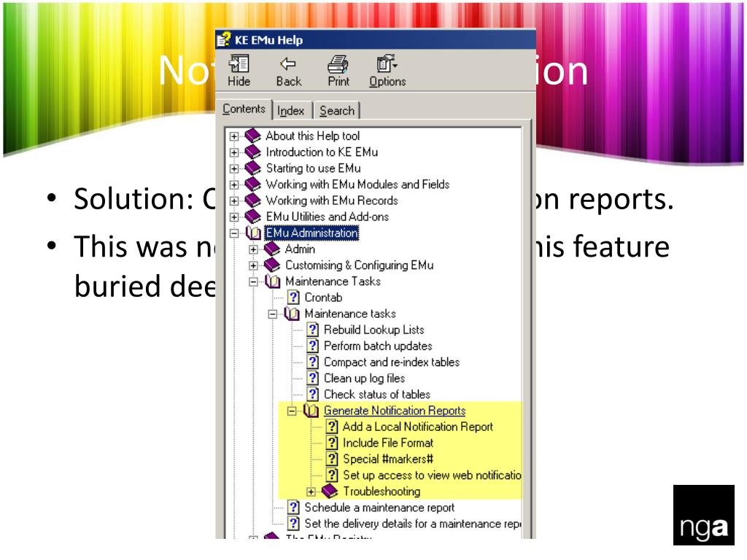
Task: Click the Compact and re-index tables page icon
Action: 313,362
